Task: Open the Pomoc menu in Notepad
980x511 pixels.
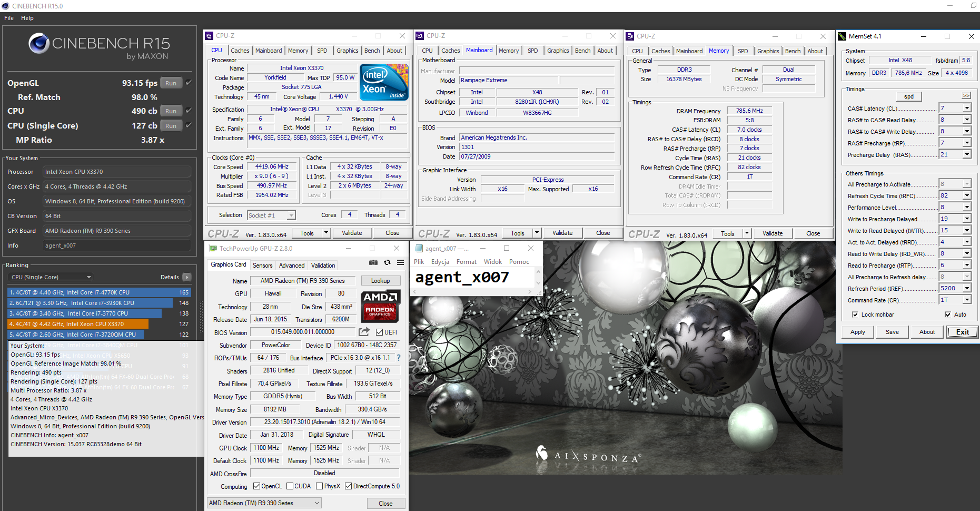Action: tap(519, 262)
